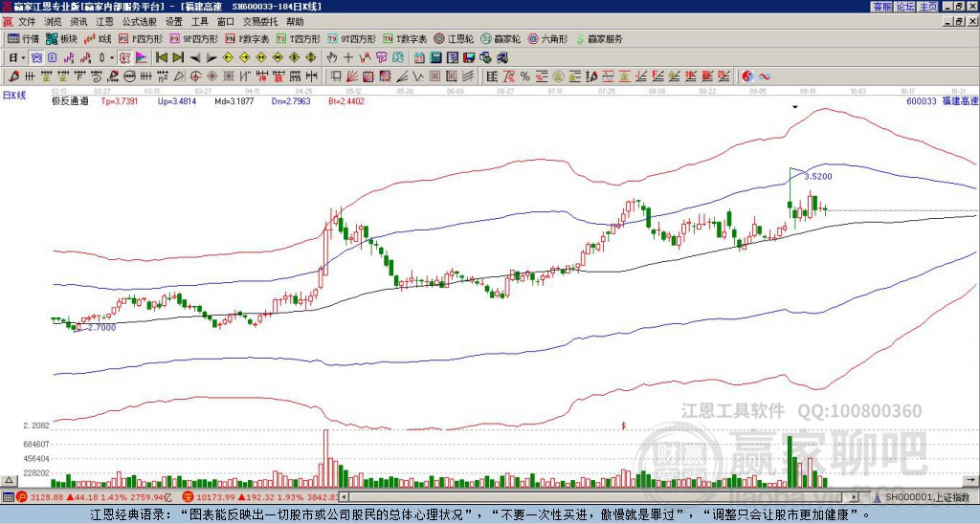The image size is (980, 524).
Task: Open the 交易委托 menu
Action: (x=260, y=22)
